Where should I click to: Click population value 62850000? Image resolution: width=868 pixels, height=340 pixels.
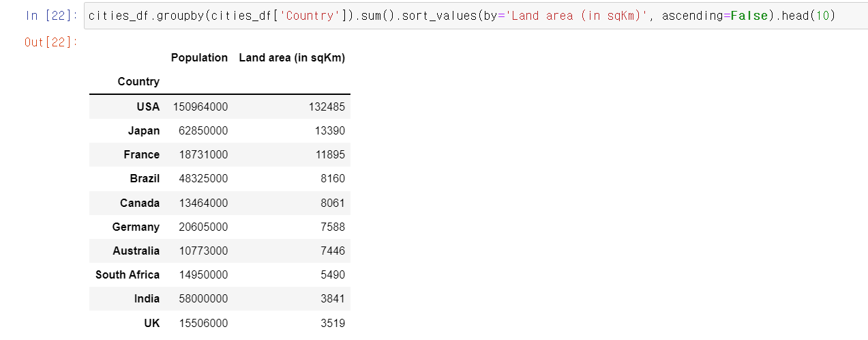coord(203,131)
